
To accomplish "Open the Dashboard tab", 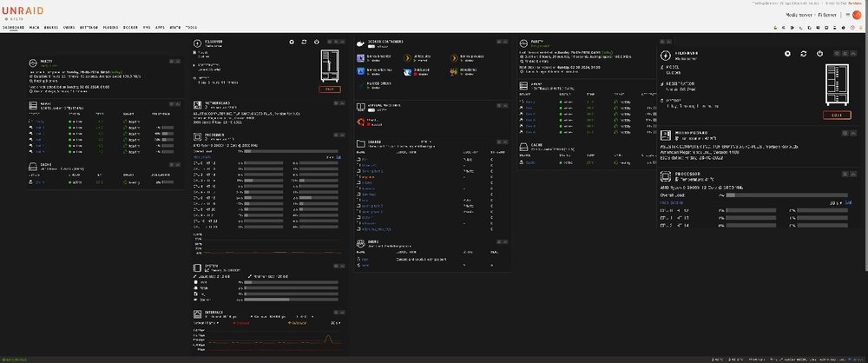I will (x=13, y=27).
